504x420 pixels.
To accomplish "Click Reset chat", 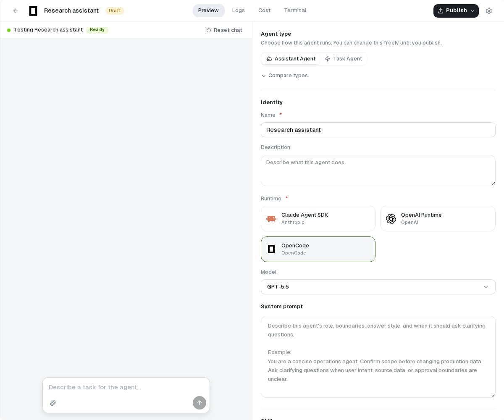I will (224, 30).
